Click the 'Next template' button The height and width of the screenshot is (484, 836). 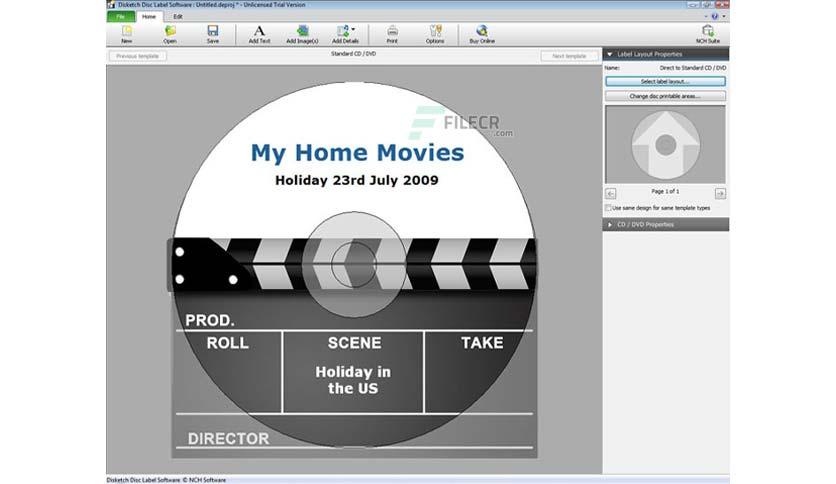point(569,56)
